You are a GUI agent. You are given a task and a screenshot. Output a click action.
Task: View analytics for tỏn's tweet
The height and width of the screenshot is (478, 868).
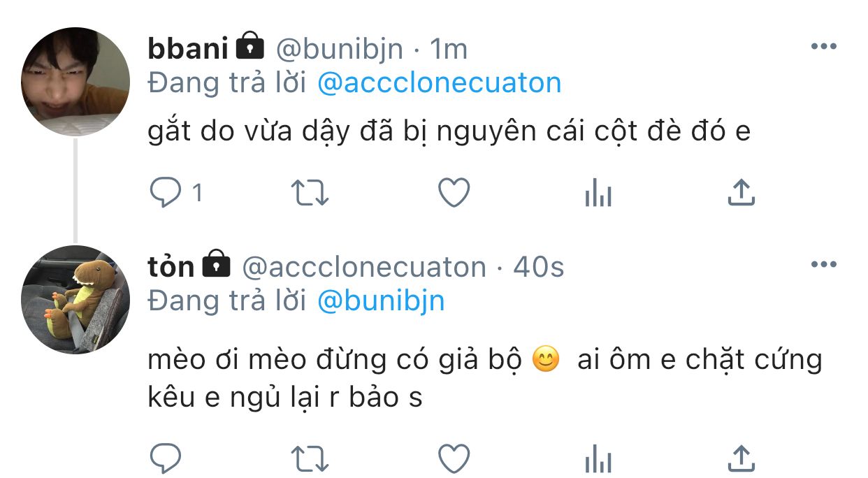coord(598,461)
